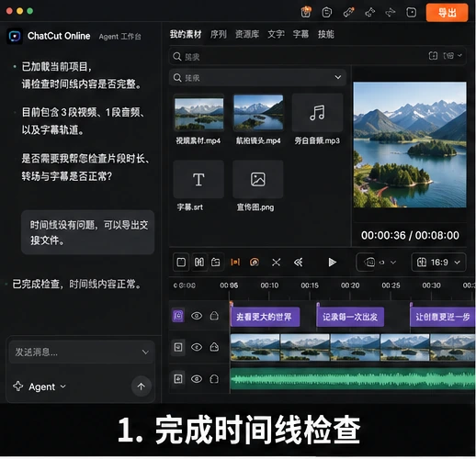This screenshot has height=459, width=476.
Task: Click the split clip icon in timeline toolbar
Action: point(199,263)
